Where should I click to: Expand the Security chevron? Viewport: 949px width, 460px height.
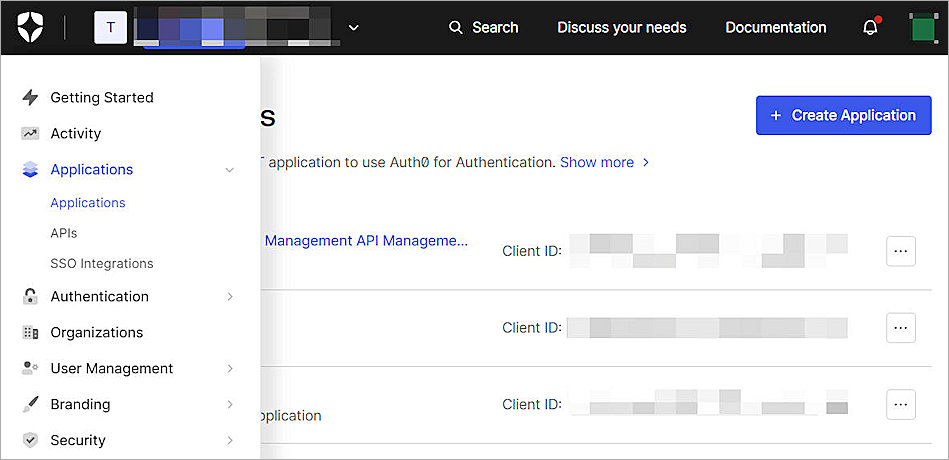[x=230, y=440]
